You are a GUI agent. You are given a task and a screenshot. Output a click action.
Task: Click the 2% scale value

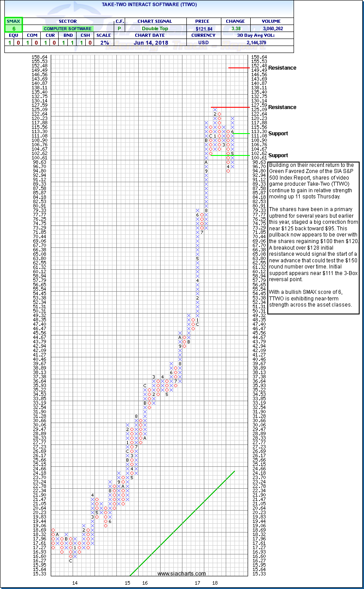104,42
